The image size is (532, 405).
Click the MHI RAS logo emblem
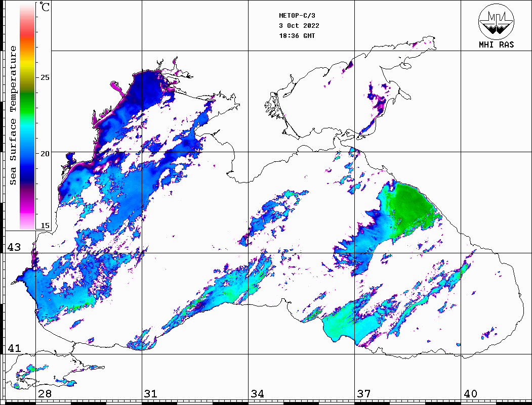[496, 21]
